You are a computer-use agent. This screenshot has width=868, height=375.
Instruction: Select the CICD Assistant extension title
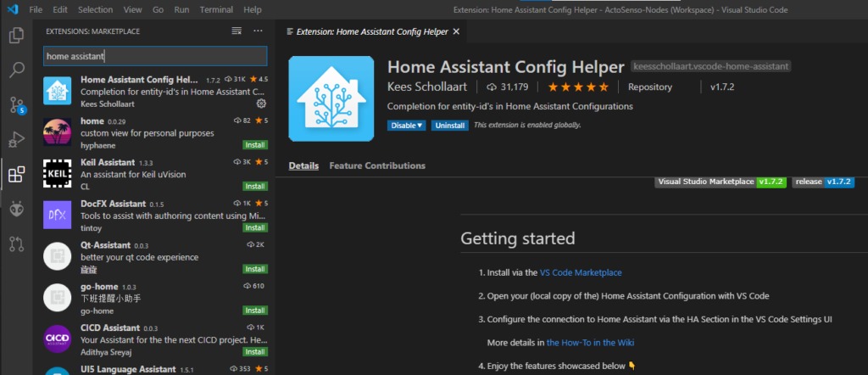(110, 328)
